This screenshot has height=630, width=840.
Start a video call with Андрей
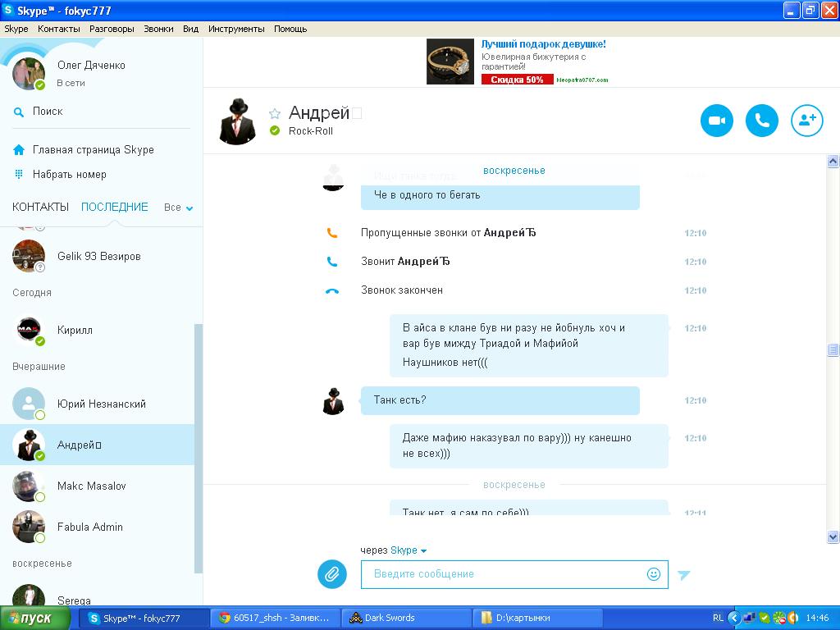717,121
